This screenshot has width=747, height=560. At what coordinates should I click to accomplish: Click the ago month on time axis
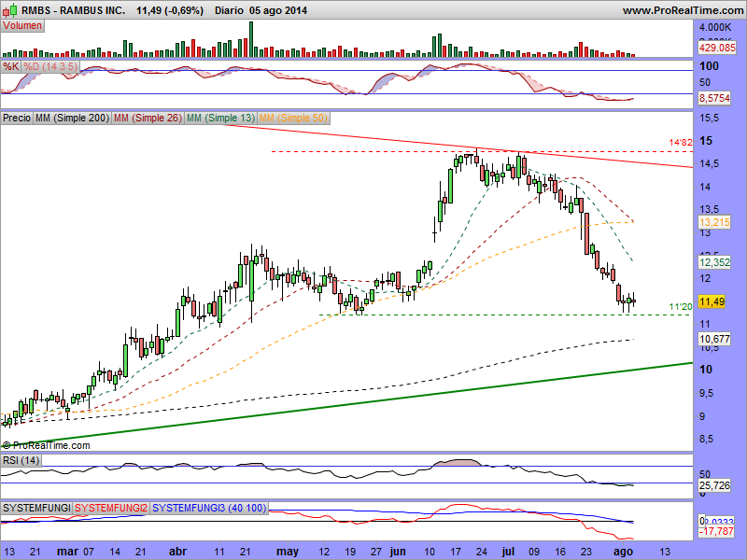[623, 552]
